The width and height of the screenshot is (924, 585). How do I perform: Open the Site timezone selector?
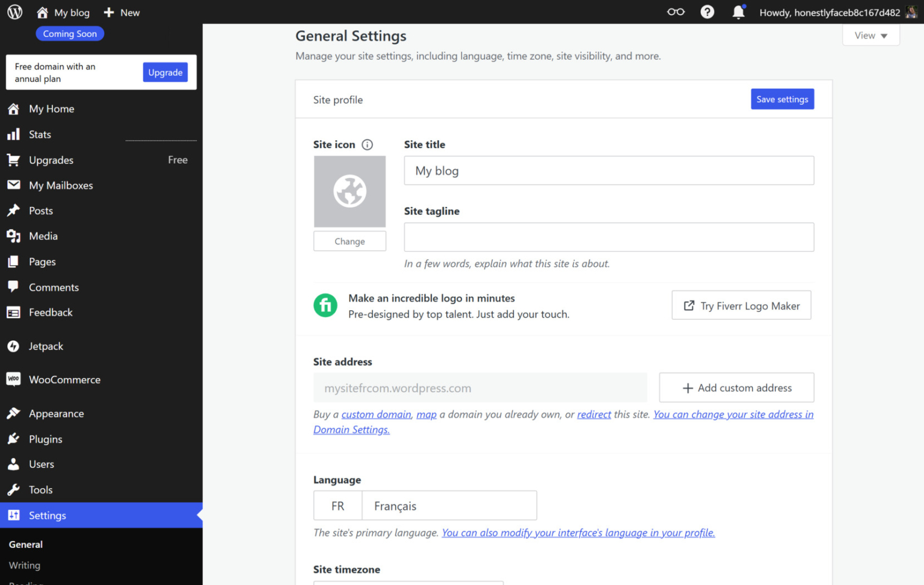[408, 582]
